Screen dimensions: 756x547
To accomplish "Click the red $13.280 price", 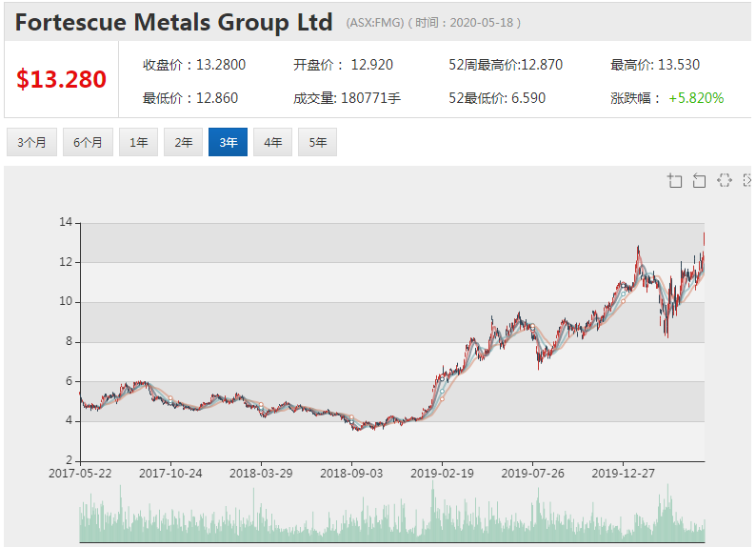I will coord(61,79).
